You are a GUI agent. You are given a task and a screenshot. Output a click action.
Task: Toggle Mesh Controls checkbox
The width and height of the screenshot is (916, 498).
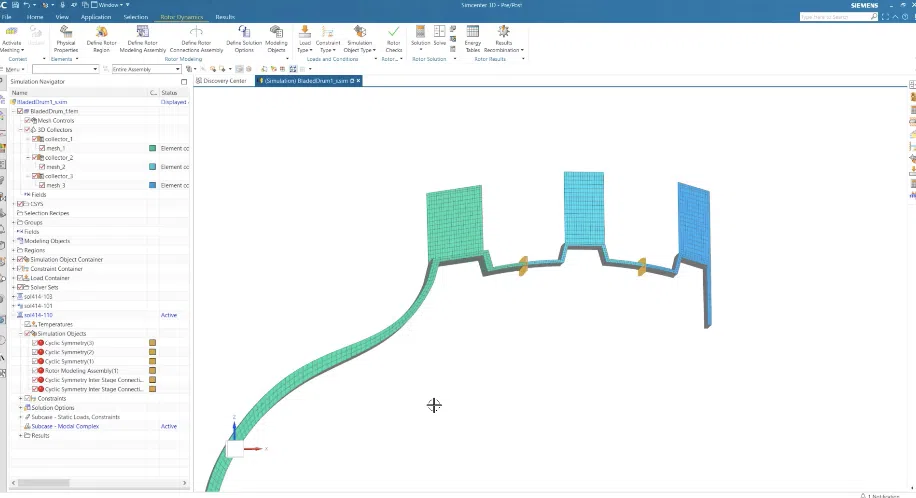pos(27,120)
